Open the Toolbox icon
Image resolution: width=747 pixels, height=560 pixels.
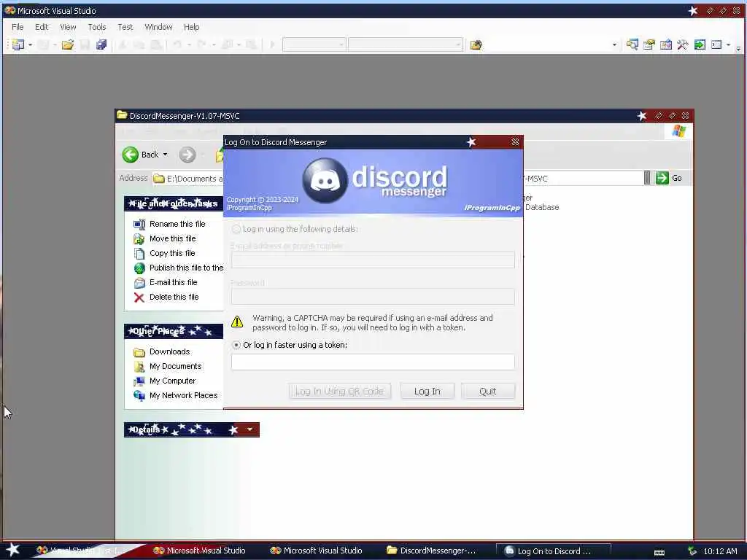[x=683, y=44]
